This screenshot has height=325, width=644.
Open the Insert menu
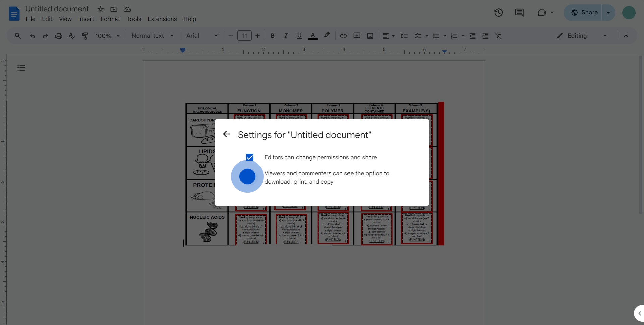(86, 19)
